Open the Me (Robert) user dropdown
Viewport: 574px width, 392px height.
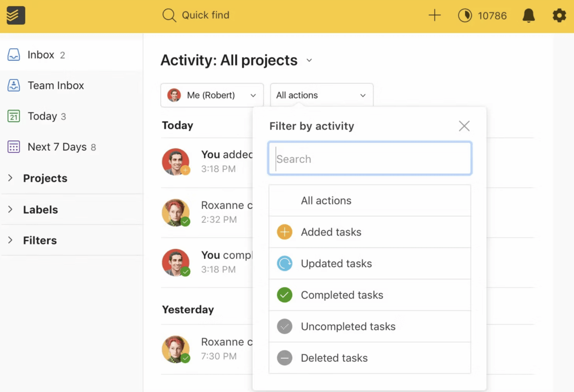click(x=212, y=95)
